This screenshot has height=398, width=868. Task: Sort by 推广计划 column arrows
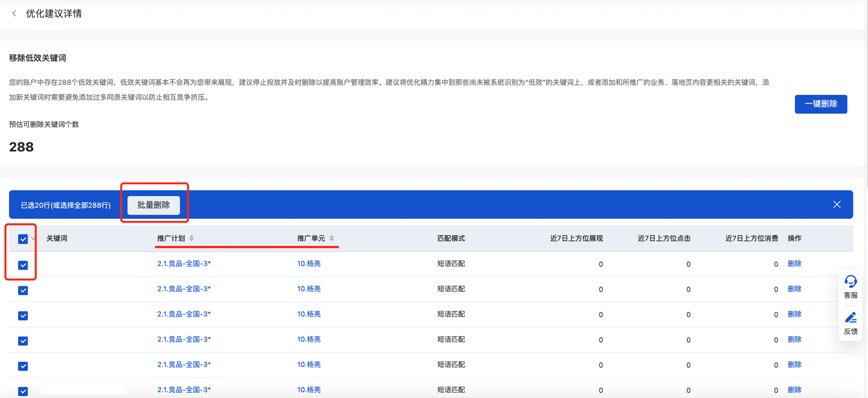192,238
